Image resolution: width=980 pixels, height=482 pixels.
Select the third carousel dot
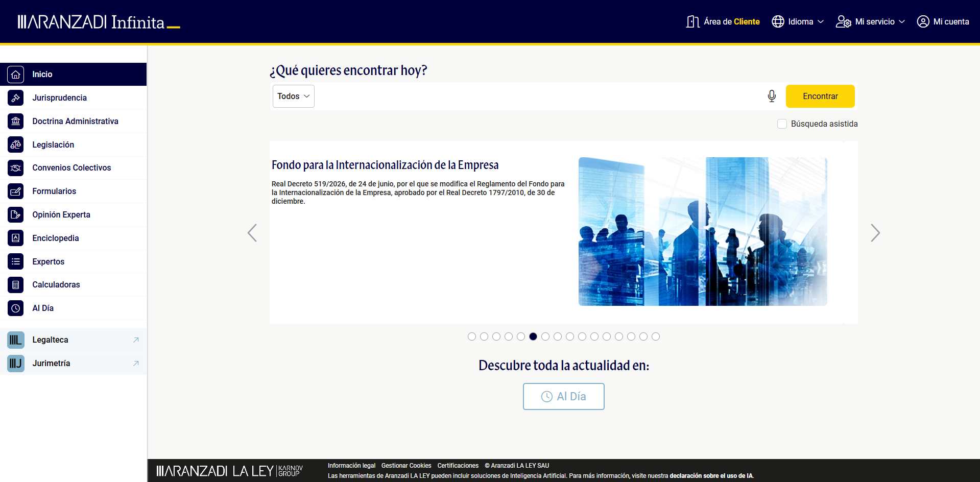click(x=496, y=336)
